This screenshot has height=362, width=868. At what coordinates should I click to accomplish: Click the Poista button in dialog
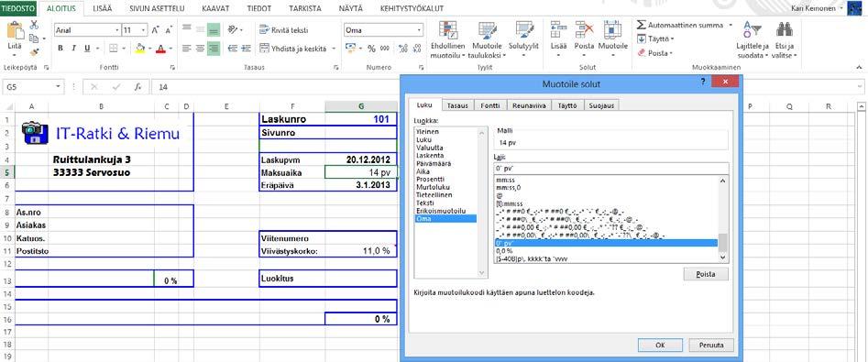[x=706, y=274]
